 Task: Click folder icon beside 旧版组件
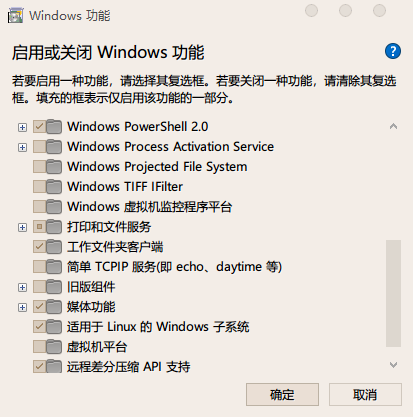[x=54, y=287]
